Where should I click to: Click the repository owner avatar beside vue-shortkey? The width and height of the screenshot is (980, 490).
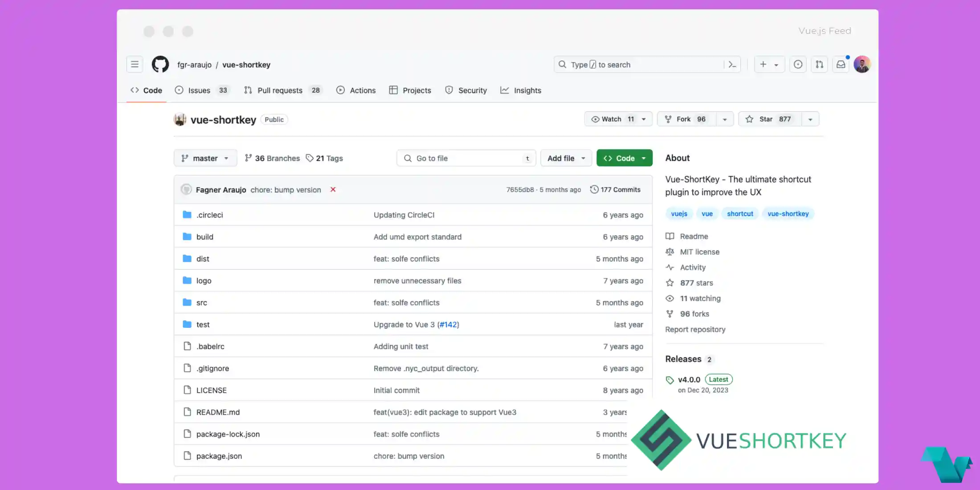[x=180, y=119]
